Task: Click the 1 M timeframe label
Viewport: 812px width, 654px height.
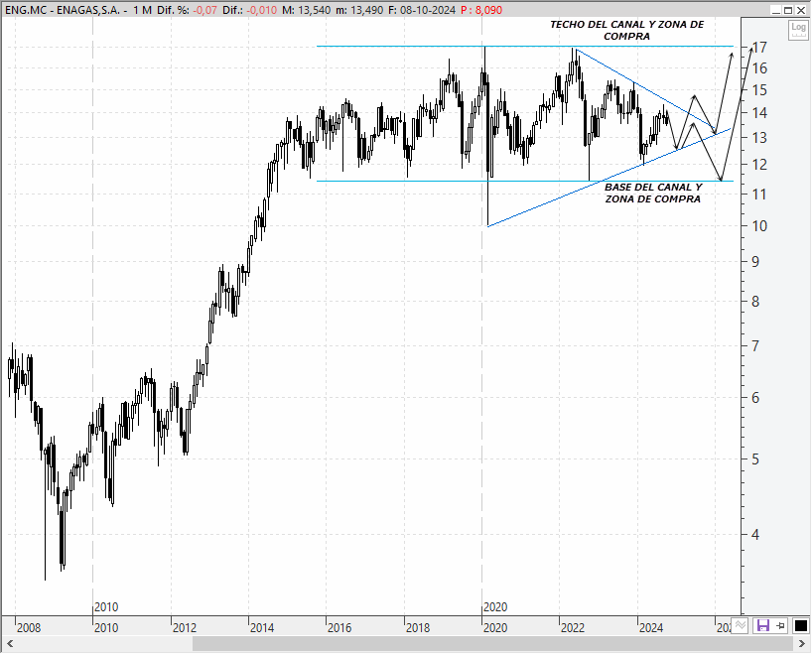Action: (x=142, y=10)
